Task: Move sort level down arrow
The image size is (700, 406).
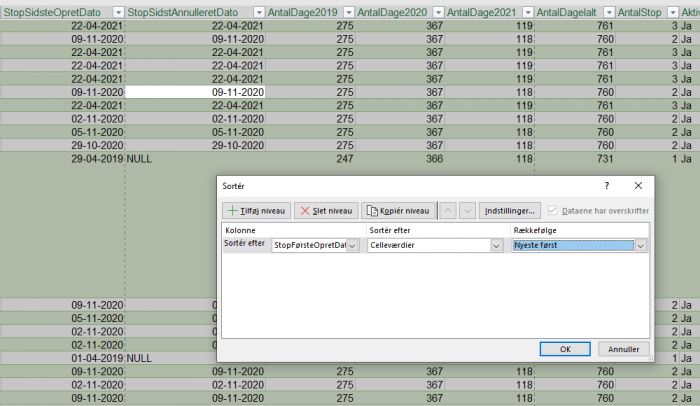Action: click(467, 211)
